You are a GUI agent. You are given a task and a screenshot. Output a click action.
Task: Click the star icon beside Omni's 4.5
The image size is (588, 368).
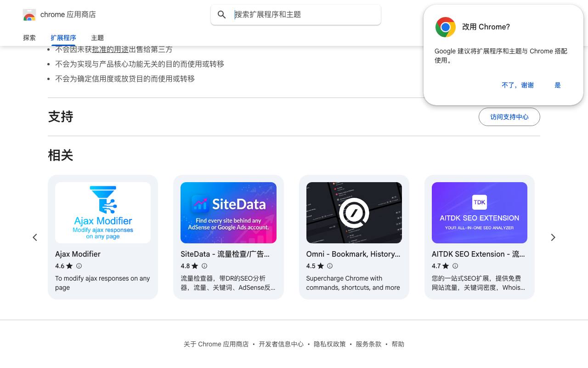pos(321,266)
